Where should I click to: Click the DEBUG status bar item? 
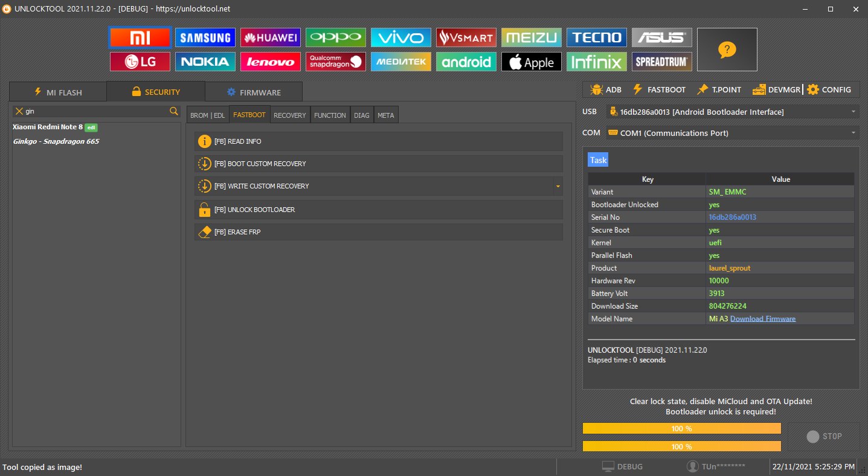point(622,466)
